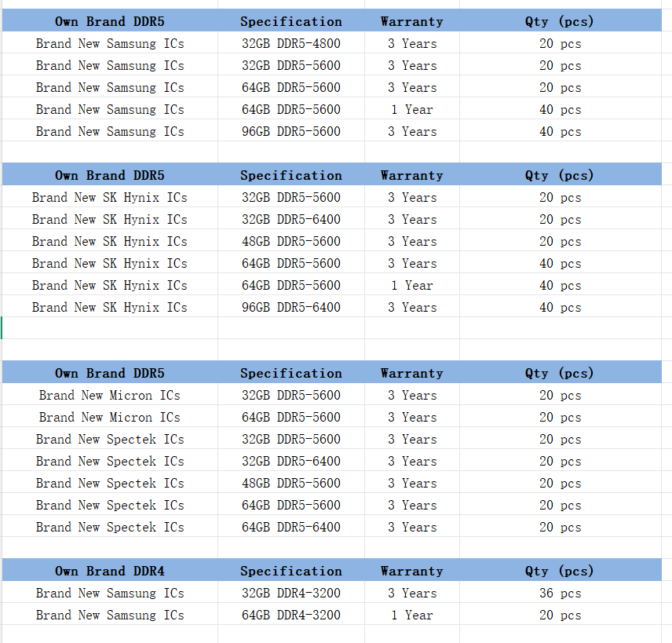
Task: Select 3 Years in Samsung 96GB DDR5-5600 row
Action: click(412, 131)
